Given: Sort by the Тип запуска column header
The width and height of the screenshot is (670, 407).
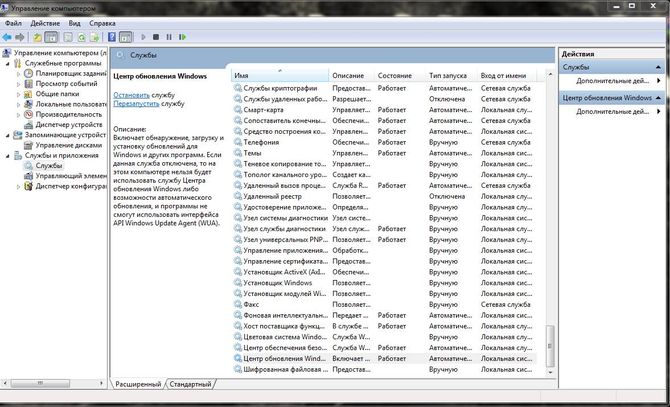Looking at the screenshot, I should tap(451, 75).
